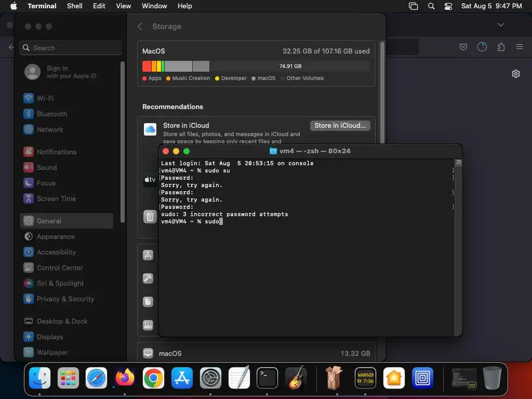Image resolution: width=532 pixels, height=399 pixels.
Task: Open the Apple menu
Action: tap(14, 6)
